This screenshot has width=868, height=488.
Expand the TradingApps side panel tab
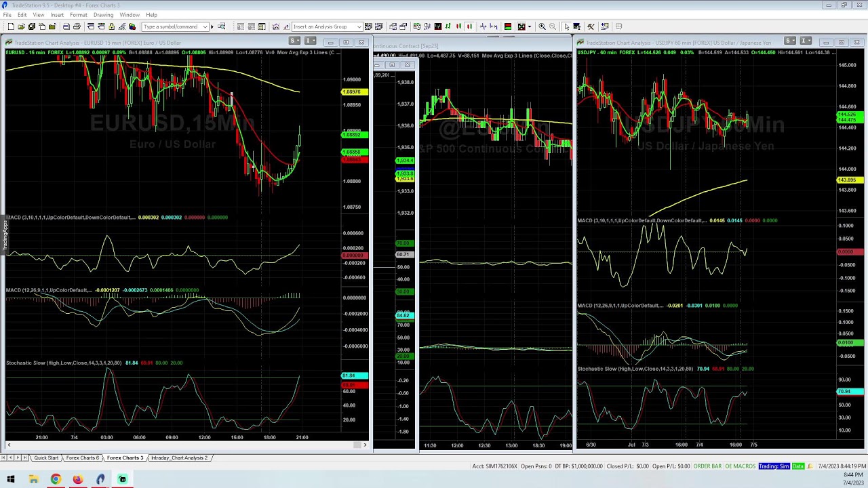point(3,235)
